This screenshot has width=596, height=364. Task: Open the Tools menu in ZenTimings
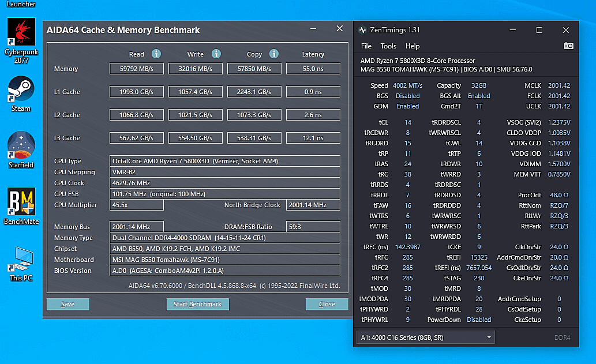tap(388, 46)
